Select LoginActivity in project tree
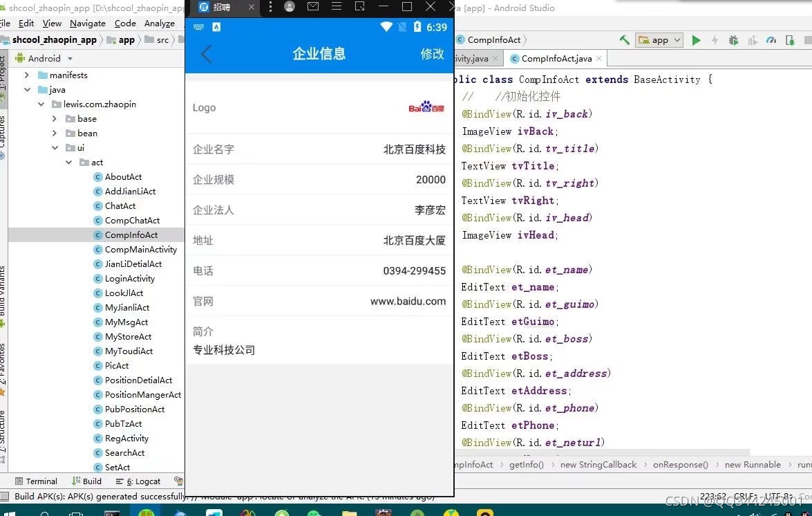 129,278
